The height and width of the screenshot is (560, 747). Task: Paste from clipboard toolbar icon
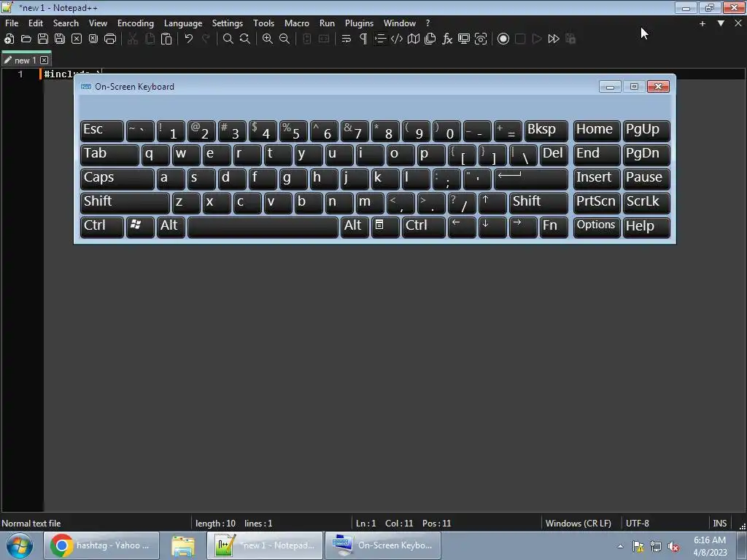click(166, 39)
